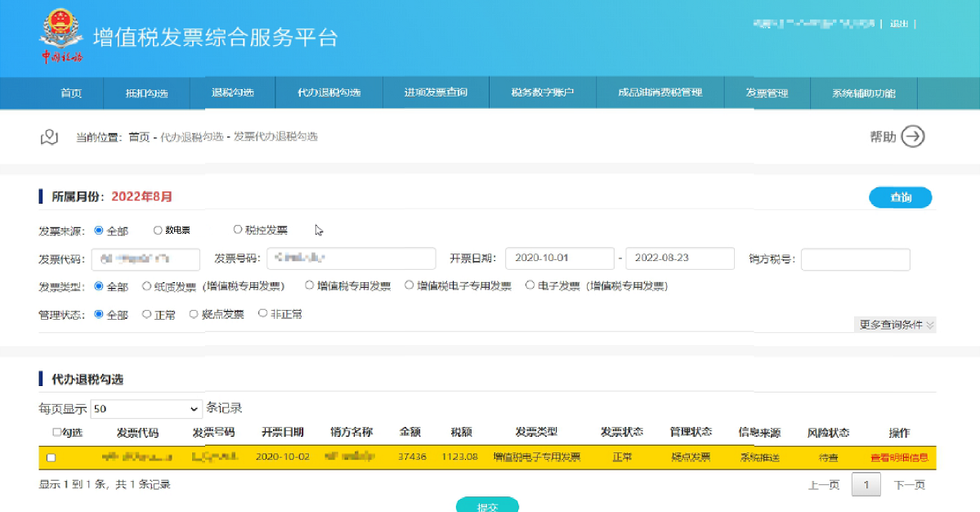Screen dimensions: 980x512
Task: Open the 抵扣勾选 navigation tab
Action: (x=147, y=93)
